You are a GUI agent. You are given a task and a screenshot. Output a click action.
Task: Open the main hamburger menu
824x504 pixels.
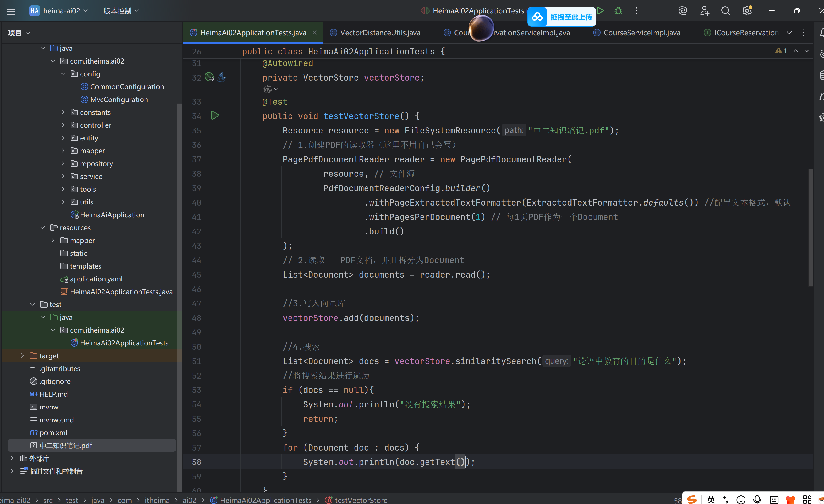tap(11, 11)
